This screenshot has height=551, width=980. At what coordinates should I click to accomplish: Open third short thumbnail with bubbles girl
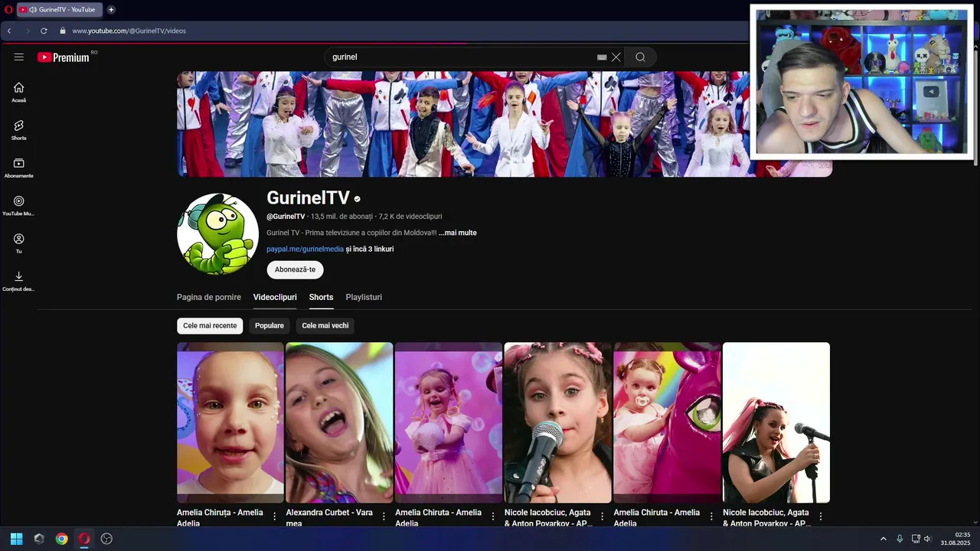tap(449, 422)
